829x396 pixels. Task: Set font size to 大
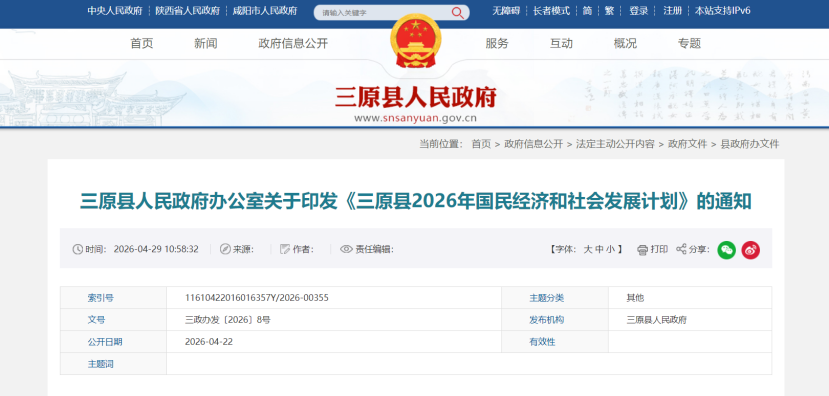[x=587, y=250]
